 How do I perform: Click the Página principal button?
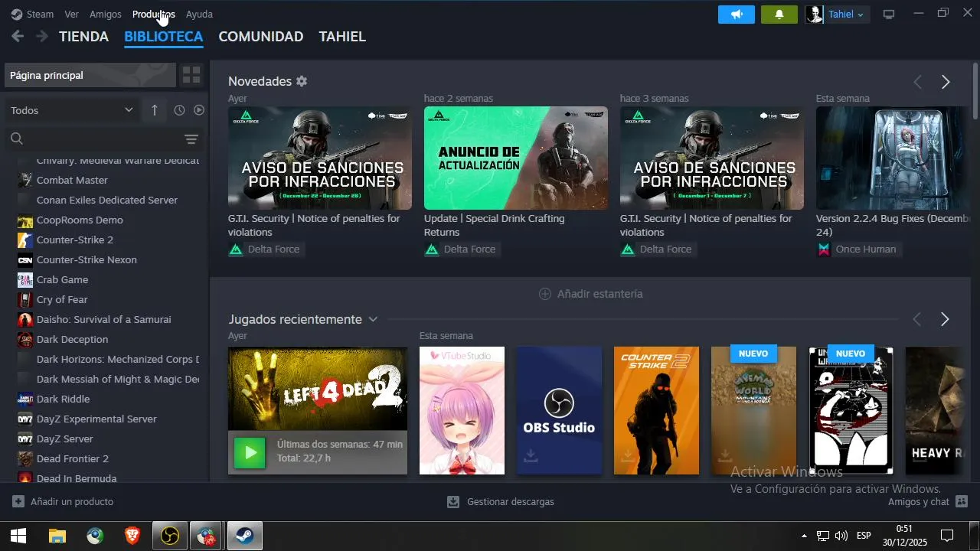click(90, 75)
